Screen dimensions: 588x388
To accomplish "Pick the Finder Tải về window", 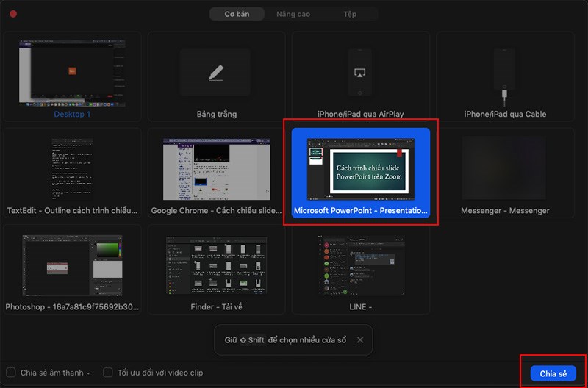I will click(216, 266).
